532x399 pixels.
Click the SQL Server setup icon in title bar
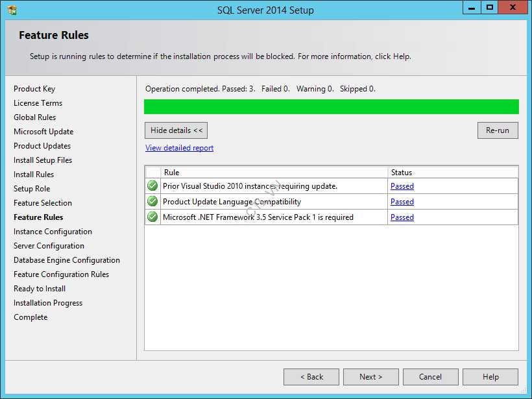coord(10,9)
